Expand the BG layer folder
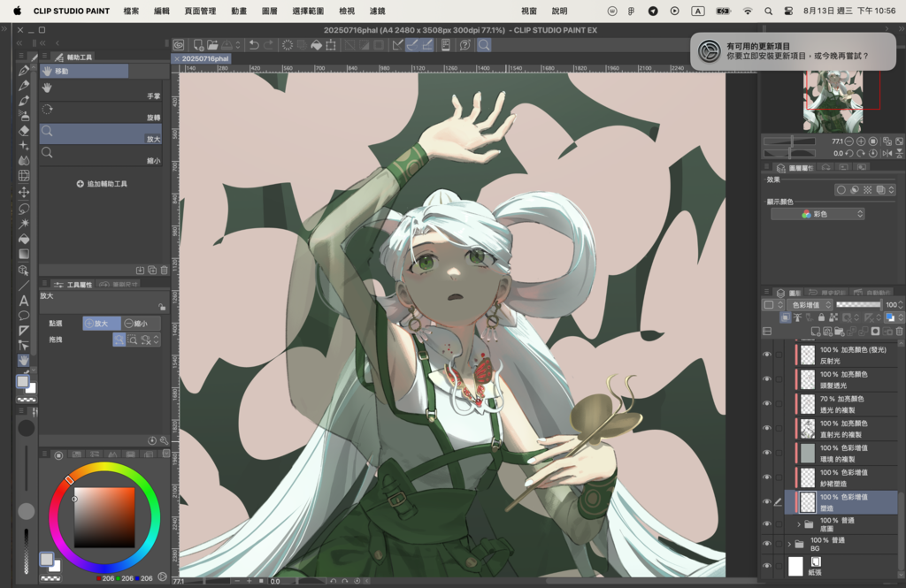 tap(788, 544)
